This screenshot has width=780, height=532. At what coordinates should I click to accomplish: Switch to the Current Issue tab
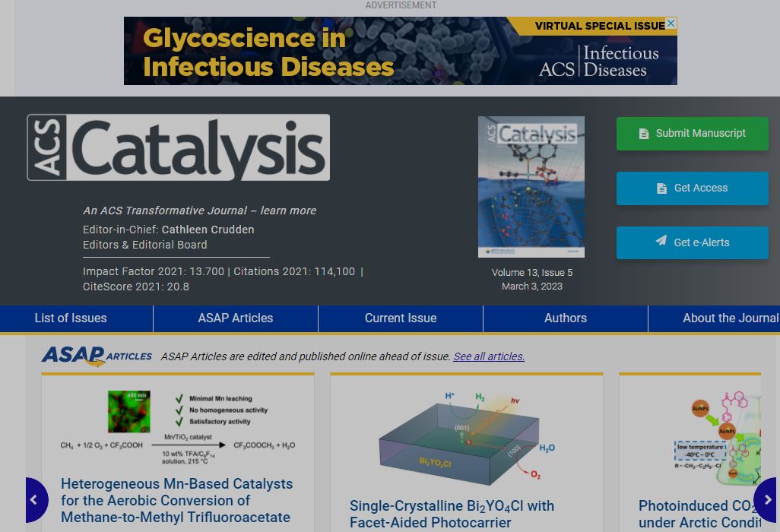point(401,318)
